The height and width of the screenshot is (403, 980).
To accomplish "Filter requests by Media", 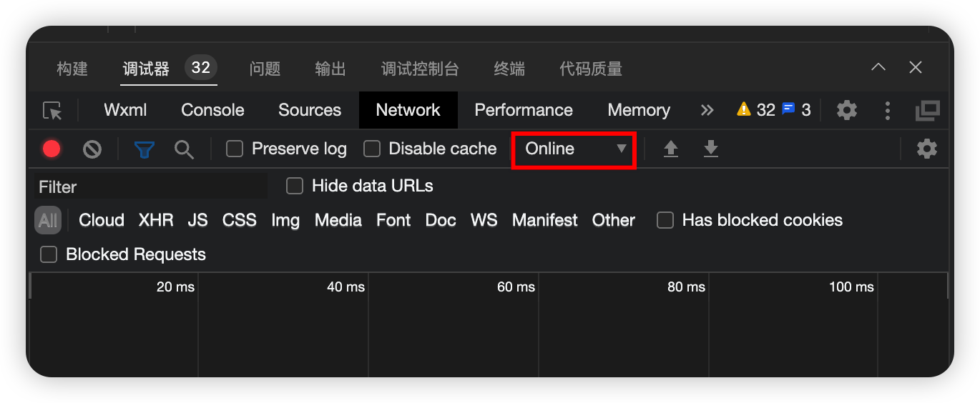I will coord(338,220).
